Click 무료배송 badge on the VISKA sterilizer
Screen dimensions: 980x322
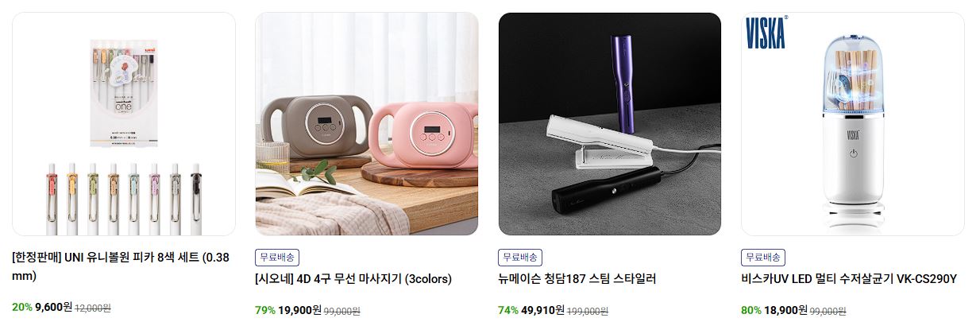(x=763, y=257)
